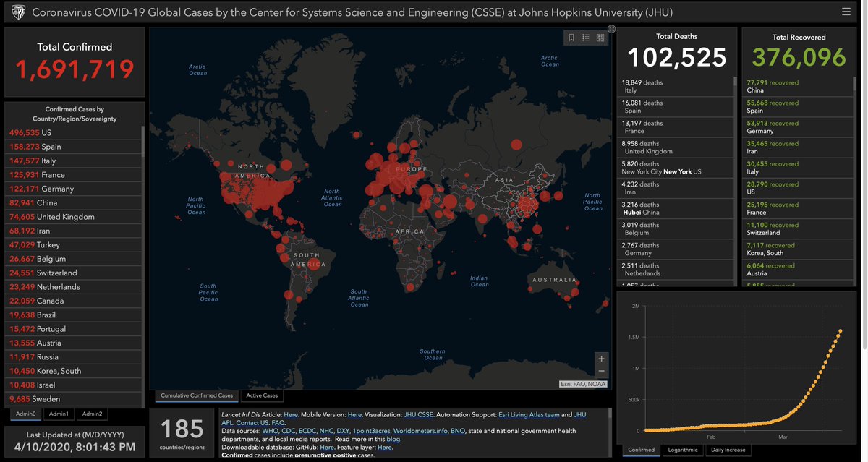The width and height of the screenshot is (868, 462).
Task: Click the JHU shield logo
Action: [20, 12]
